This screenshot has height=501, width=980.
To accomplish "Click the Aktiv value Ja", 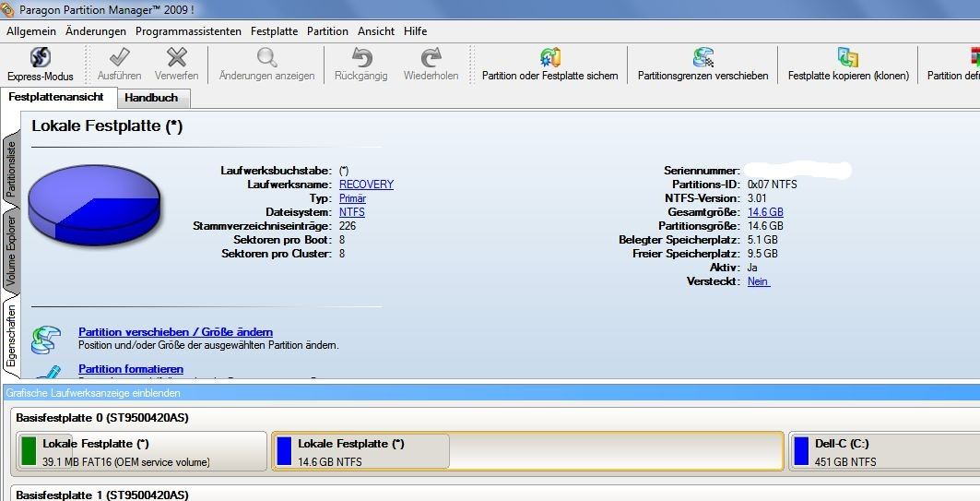I will 752,267.
